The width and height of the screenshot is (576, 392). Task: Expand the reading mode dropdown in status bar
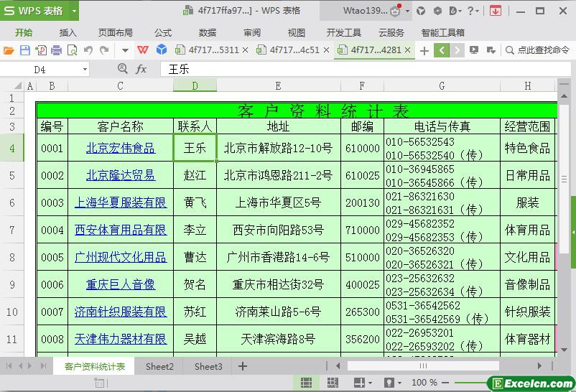(370, 383)
